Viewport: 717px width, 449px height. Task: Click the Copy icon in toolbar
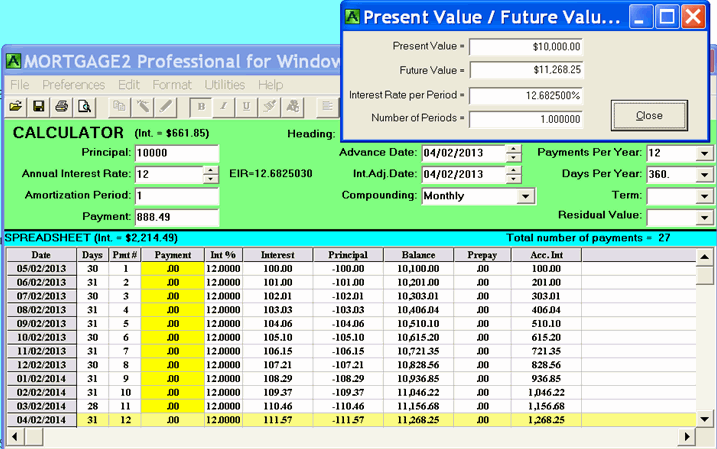click(119, 106)
